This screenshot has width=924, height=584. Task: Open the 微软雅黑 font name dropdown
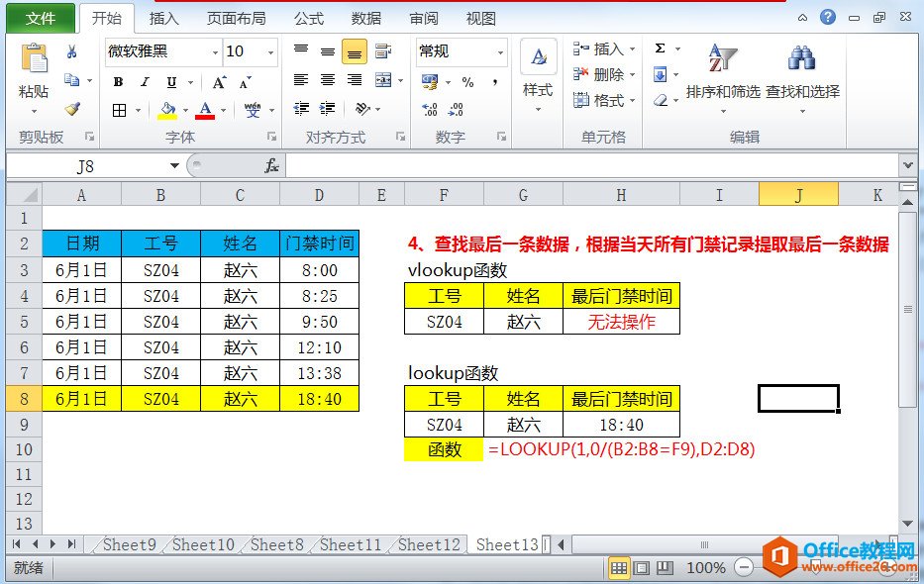point(215,52)
